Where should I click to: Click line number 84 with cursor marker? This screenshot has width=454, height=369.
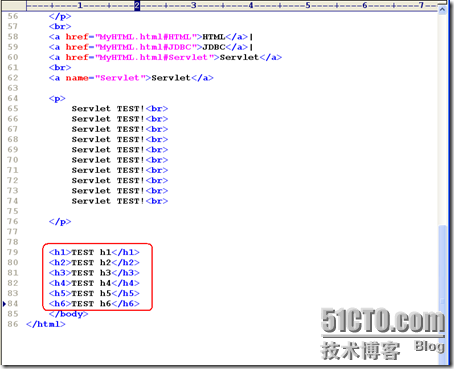13,304
